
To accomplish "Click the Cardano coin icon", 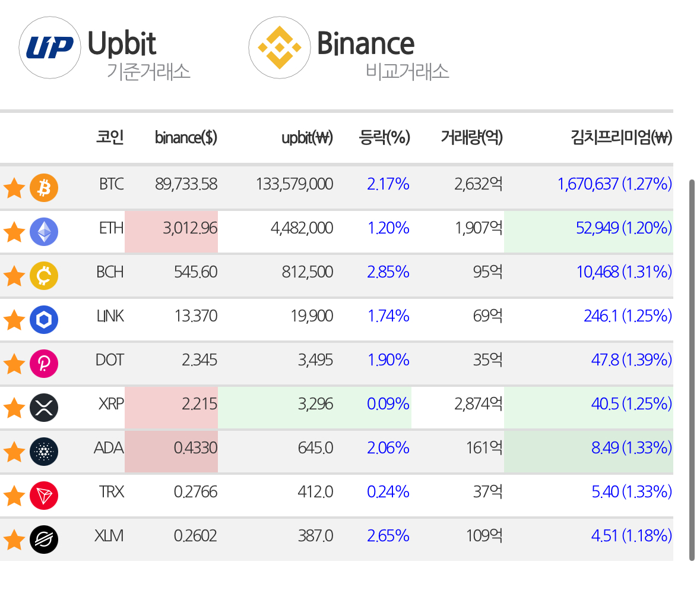I will [44, 452].
